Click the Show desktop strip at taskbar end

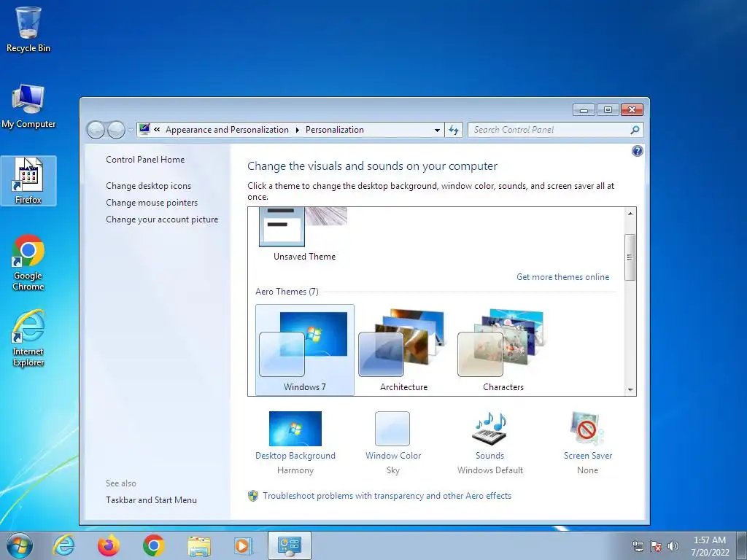point(742,545)
